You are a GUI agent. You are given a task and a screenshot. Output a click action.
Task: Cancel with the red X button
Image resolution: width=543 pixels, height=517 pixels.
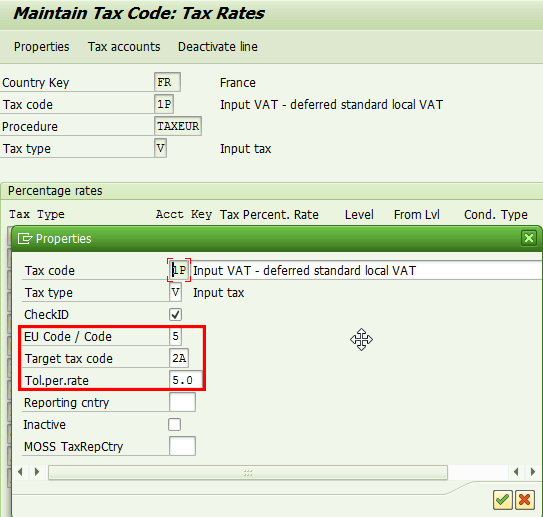tap(525, 500)
